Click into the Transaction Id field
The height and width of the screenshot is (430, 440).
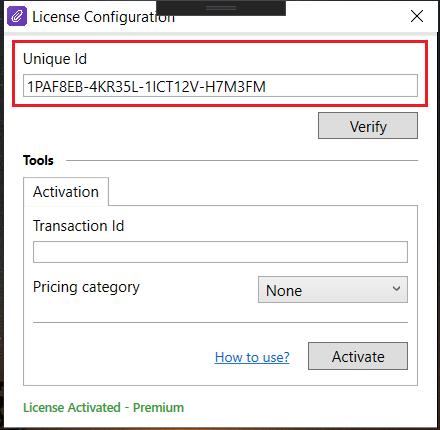point(220,252)
